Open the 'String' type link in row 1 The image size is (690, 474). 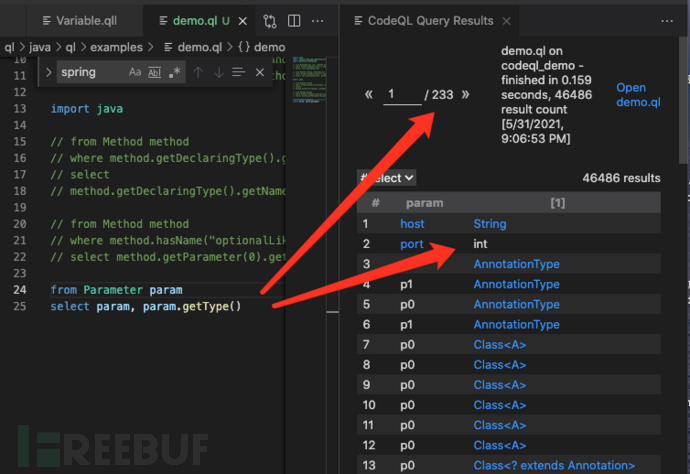(490, 224)
